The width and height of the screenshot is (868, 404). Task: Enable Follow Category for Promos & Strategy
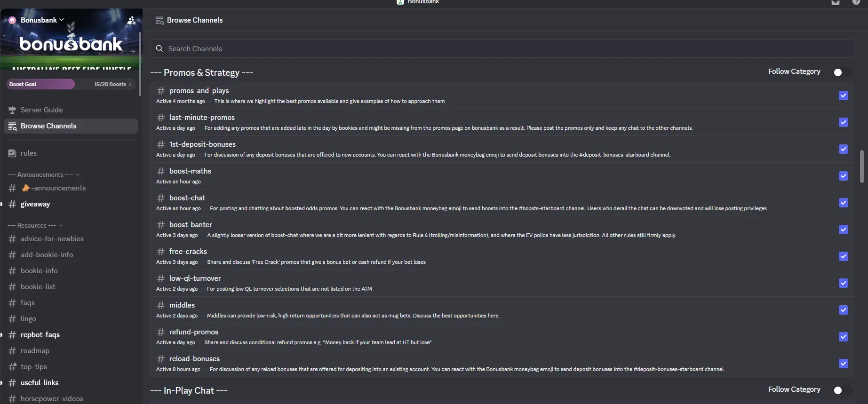[842, 72]
